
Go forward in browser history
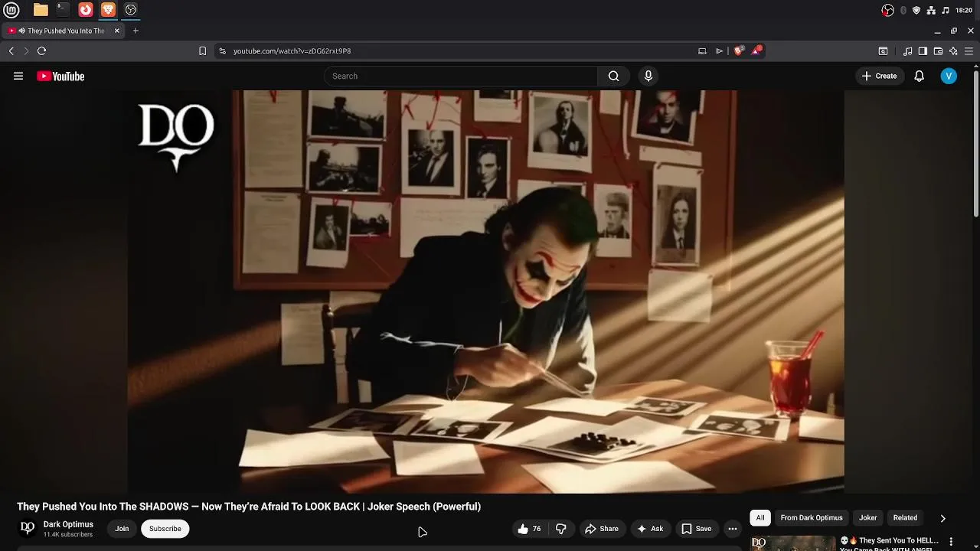[26, 51]
